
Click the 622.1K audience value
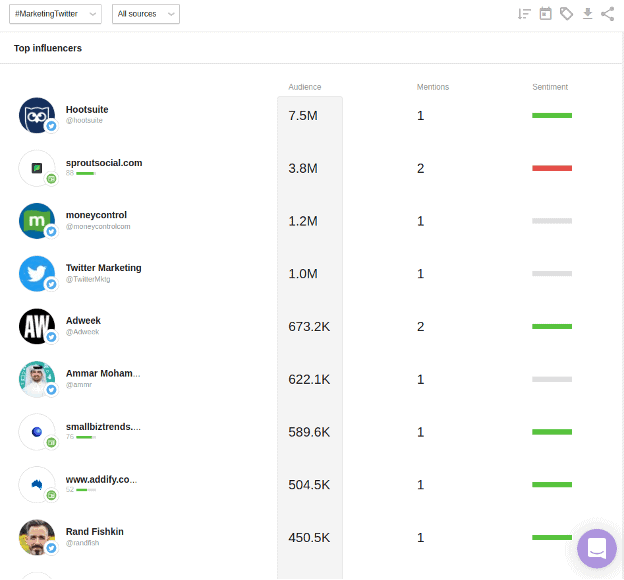pyautogui.click(x=309, y=379)
